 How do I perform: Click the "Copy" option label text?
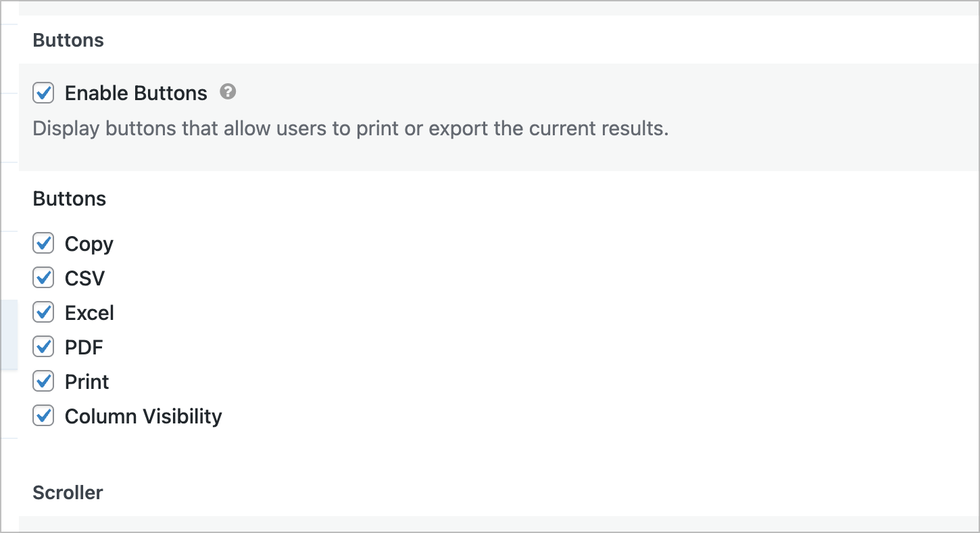(89, 244)
